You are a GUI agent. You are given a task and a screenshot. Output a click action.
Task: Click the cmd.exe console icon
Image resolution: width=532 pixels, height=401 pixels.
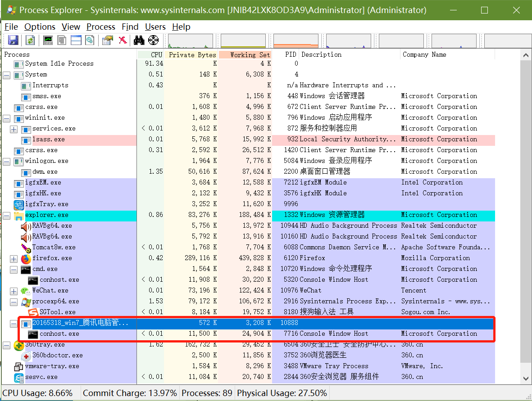click(26, 270)
